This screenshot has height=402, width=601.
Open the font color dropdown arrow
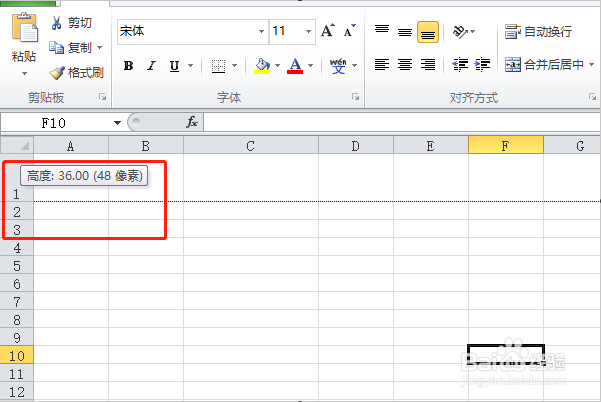pos(310,66)
